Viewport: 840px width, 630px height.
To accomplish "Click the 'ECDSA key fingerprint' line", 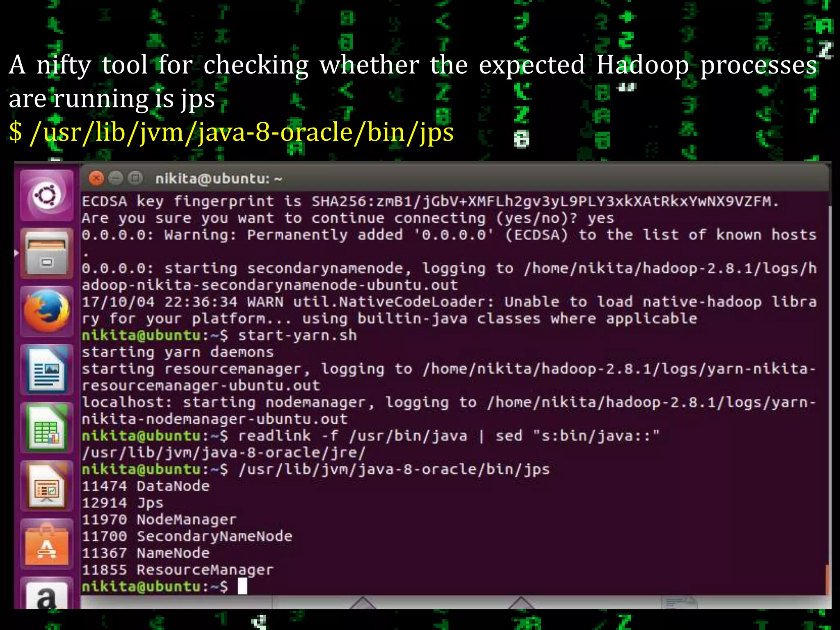I will (x=430, y=201).
